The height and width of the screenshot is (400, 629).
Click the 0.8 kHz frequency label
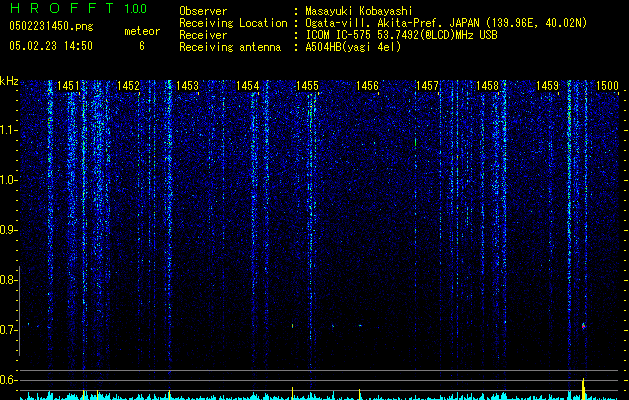click(7, 280)
